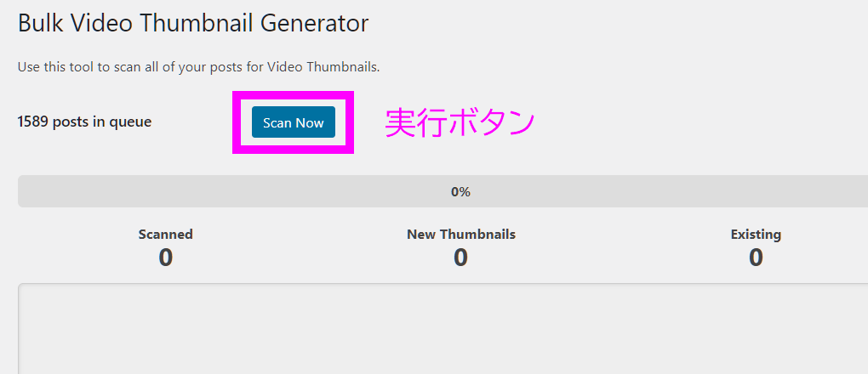The height and width of the screenshot is (374, 868).
Task: Click the word Bulk in the heading
Action: pyautogui.click(x=38, y=23)
